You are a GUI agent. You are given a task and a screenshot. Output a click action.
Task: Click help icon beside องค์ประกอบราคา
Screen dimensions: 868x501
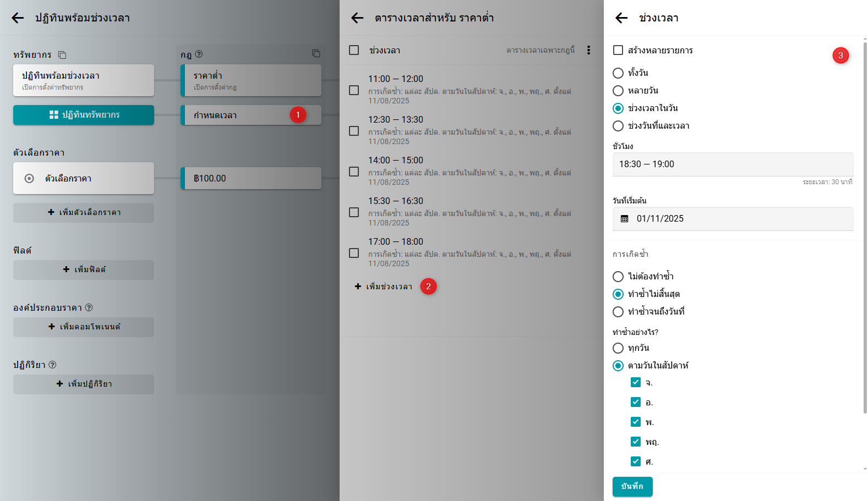tap(89, 307)
